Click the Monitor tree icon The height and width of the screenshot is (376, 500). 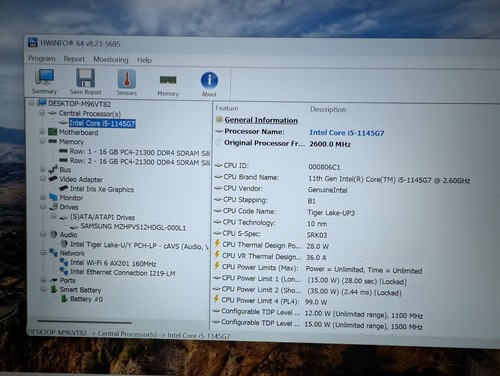(53, 197)
